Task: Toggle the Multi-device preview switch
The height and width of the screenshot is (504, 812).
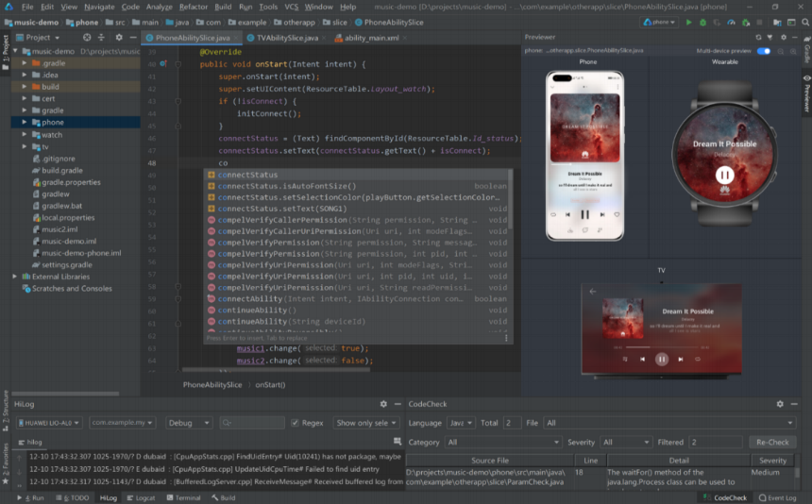Action: [x=763, y=50]
